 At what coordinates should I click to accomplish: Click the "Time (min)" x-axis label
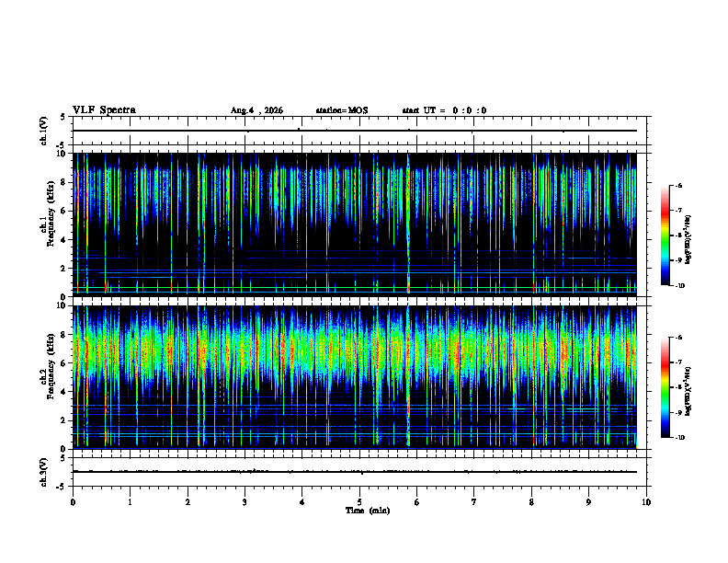(368, 511)
